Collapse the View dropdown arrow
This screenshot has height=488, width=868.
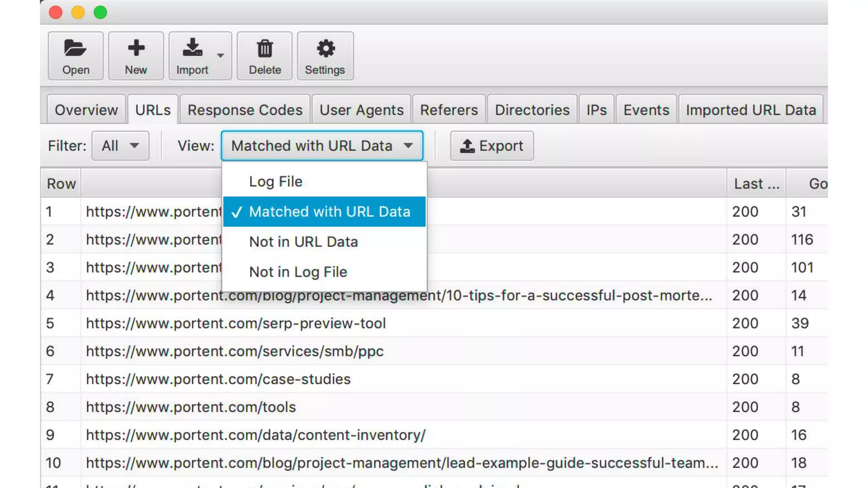point(408,146)
